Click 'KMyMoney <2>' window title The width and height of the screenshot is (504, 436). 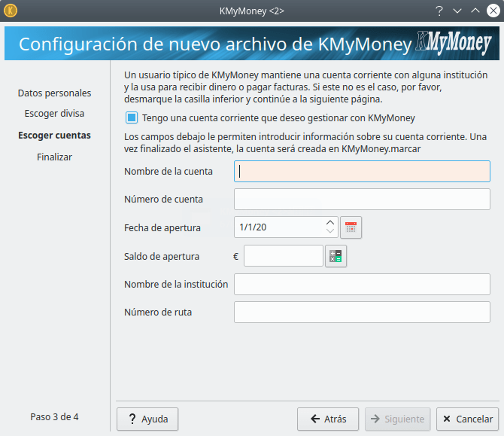pos(252,11)
